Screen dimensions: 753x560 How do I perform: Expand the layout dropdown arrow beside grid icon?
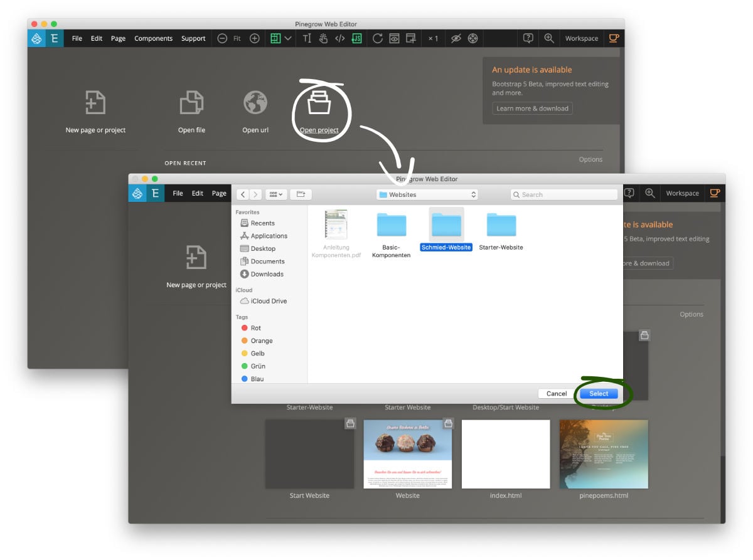(288, 38)
